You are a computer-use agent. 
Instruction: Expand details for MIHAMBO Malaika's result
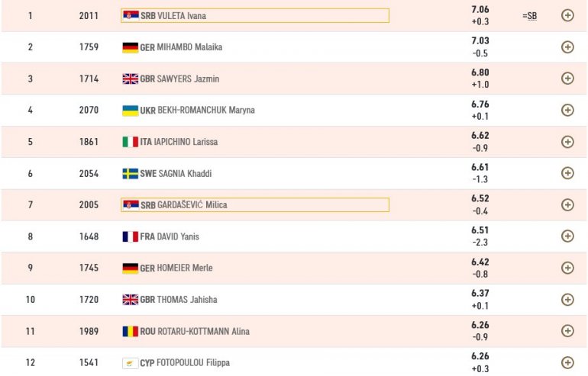[567, 47]
